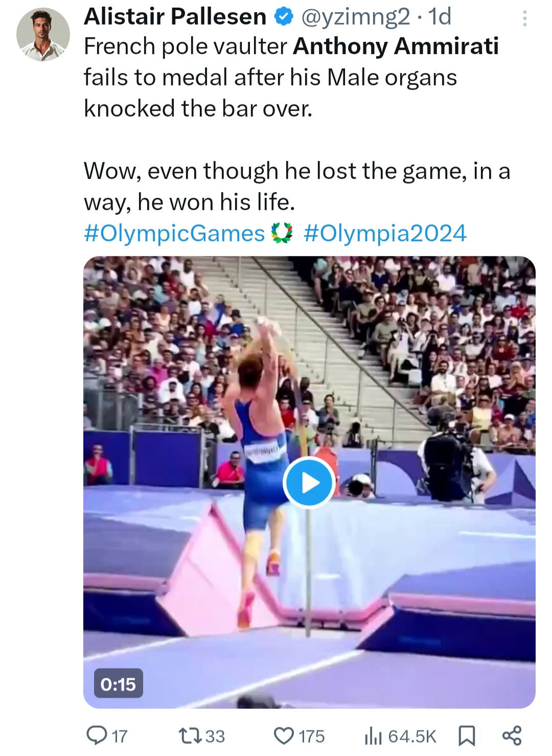Image resolution: width=552 pixels, height=756 pixels.
Task: Bookmark this tweet
Action: coord(466,736)
